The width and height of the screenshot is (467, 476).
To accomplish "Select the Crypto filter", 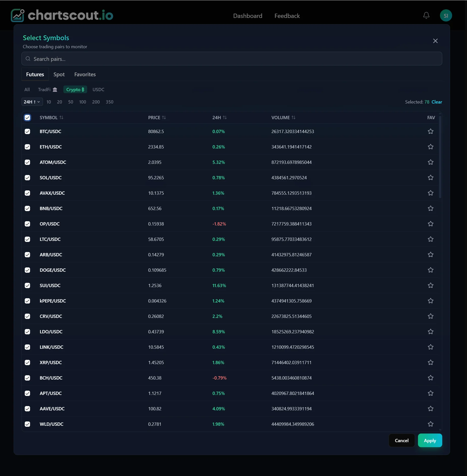I will click(75, 89).
